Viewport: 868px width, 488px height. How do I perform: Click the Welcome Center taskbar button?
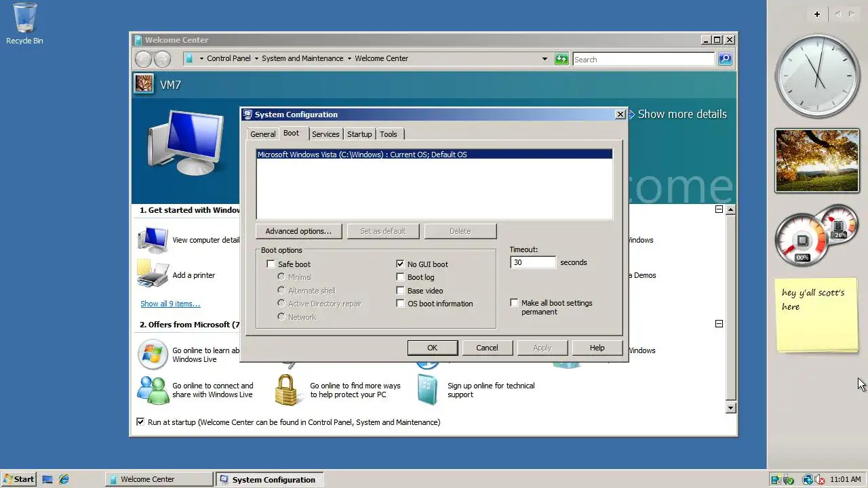159,479
